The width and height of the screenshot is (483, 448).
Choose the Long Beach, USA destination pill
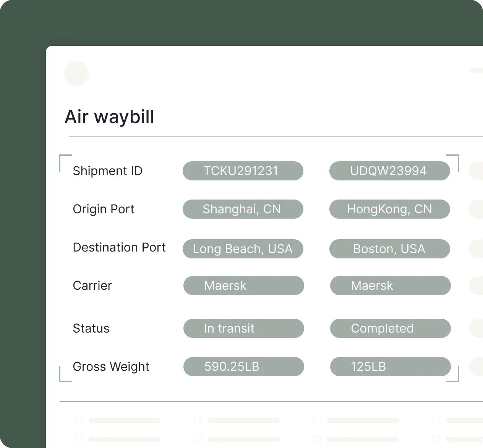pyautogui.click(x=243, y=249)
